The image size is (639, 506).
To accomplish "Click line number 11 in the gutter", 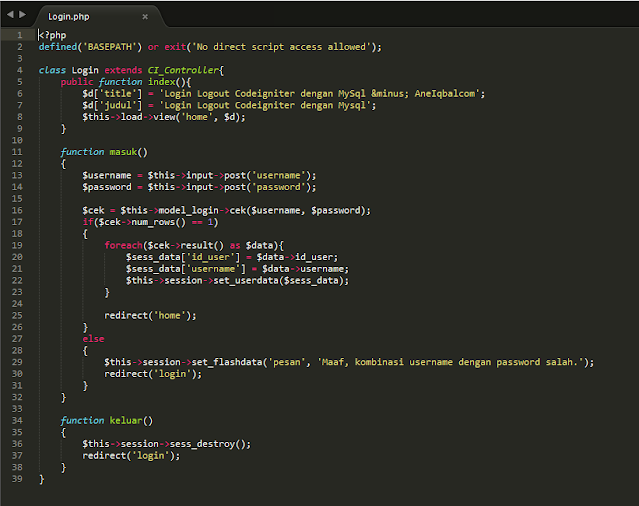I will click(17, 152).
